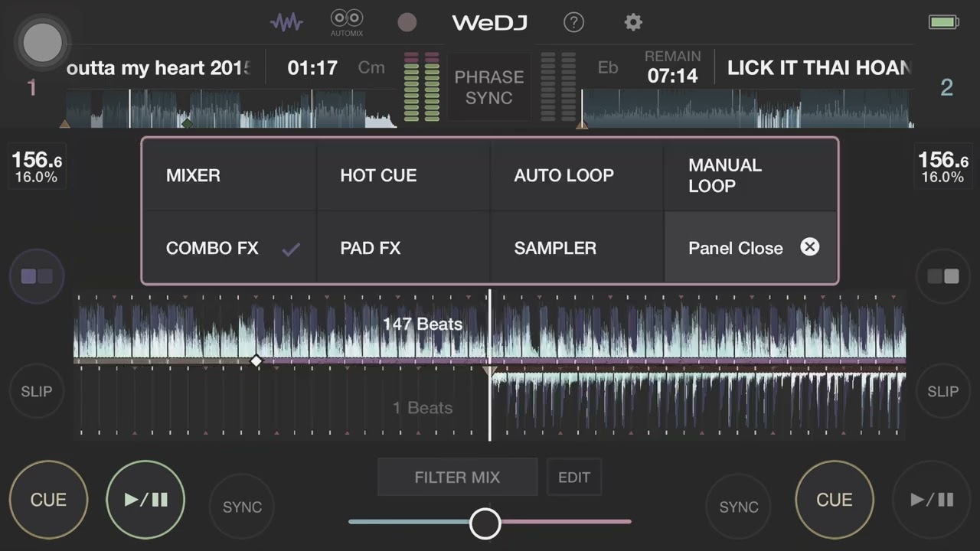
Task: Select MANUAL LOOP panel option
Action: tap(750, 175)
